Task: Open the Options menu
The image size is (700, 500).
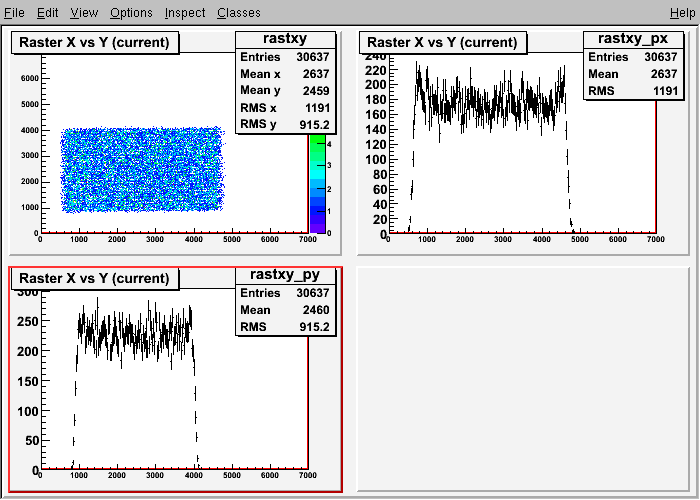Action: pyautogui.click(x=131, y=12)
